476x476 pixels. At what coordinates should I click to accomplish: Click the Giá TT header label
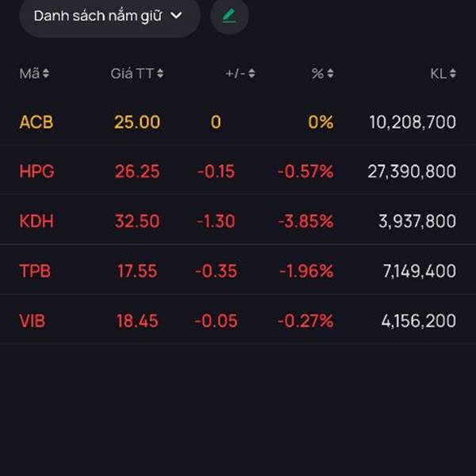(x=132, y=74)
